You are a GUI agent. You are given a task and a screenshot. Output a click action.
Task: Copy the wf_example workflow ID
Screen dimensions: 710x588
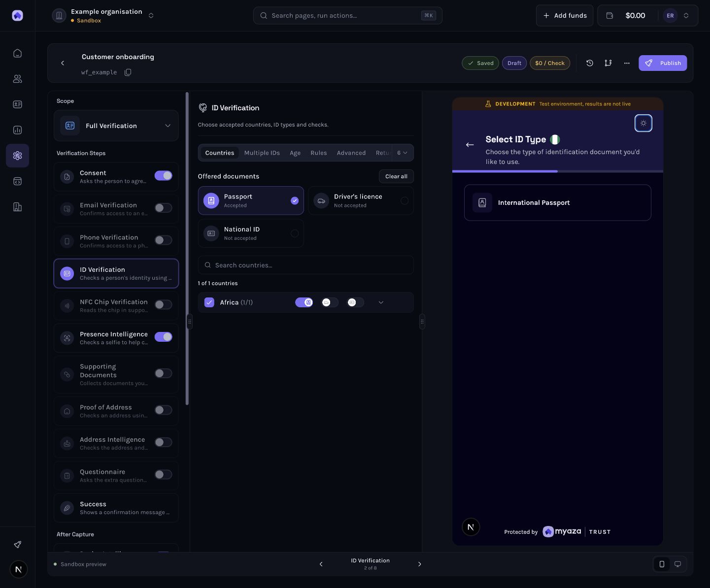click(128, 72)
